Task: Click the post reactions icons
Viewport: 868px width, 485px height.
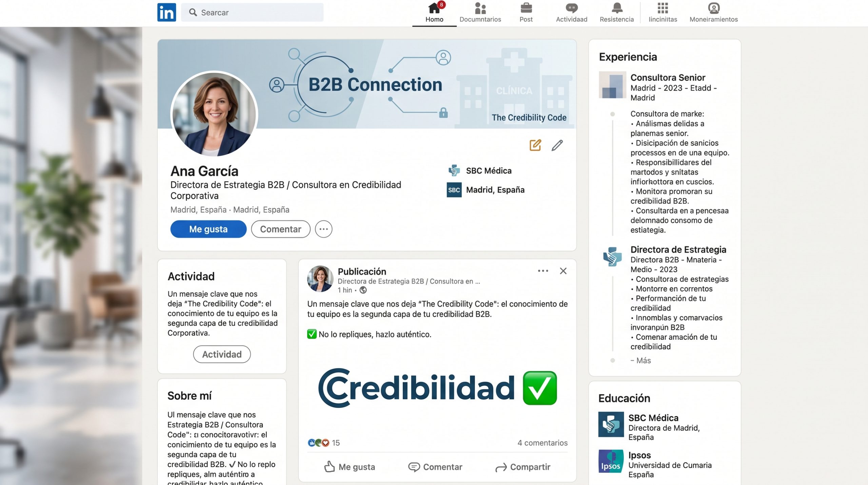Action: [318, 443]
